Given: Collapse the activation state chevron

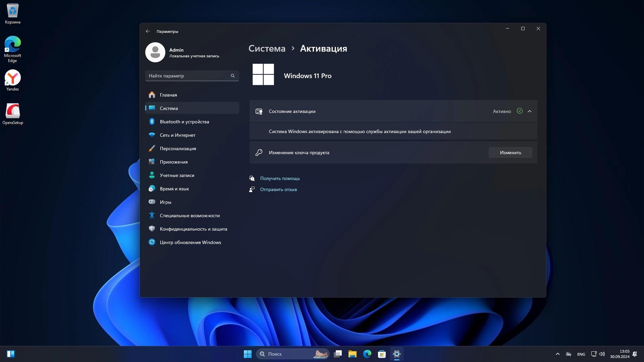Looking at the screenshot, I should (x=530, y=111).
